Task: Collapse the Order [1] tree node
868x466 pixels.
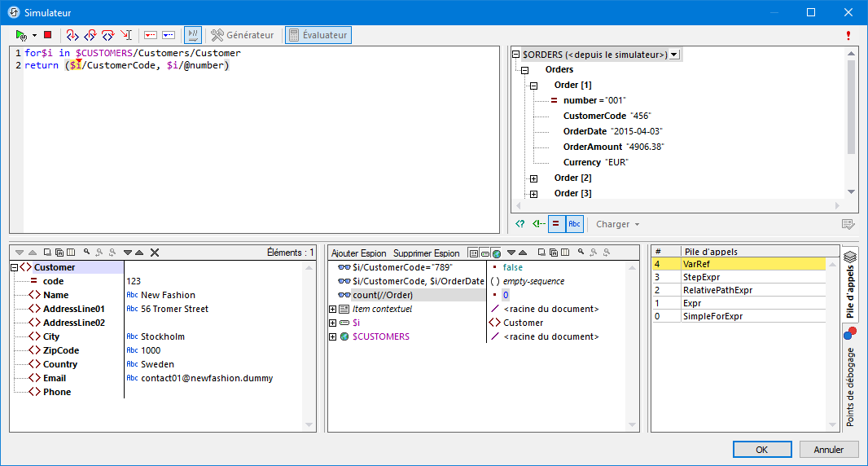Action: pos(534,86)
